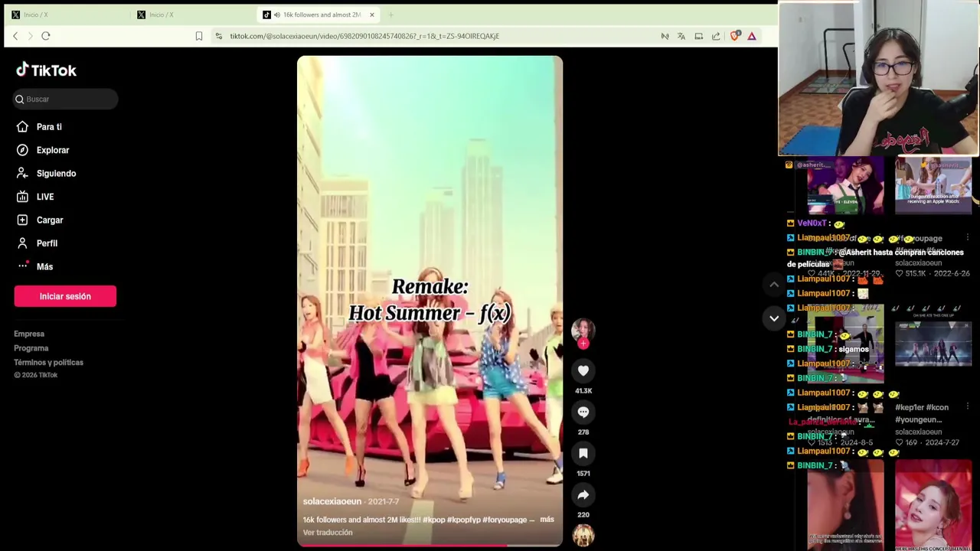Open a new browser tab
Image resolution: width=980 pixels, height=551 pixels.
pyautogui.click(x=390, y=15)
